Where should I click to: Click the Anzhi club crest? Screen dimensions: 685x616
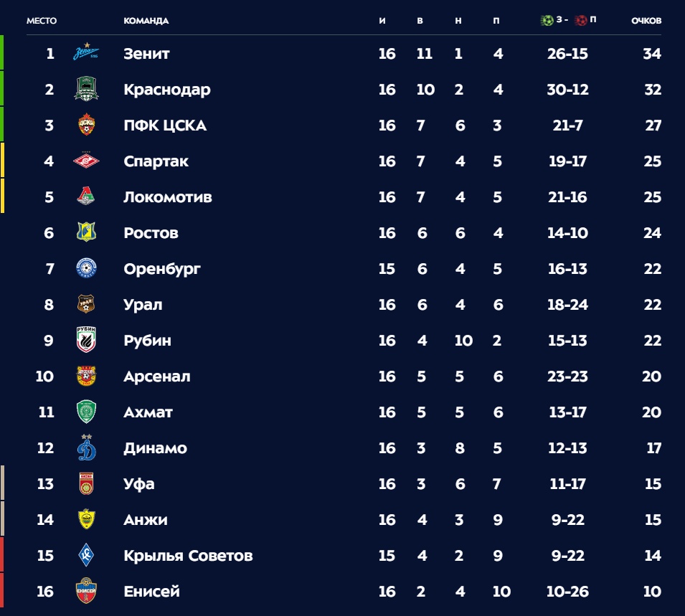coord(87,519)
